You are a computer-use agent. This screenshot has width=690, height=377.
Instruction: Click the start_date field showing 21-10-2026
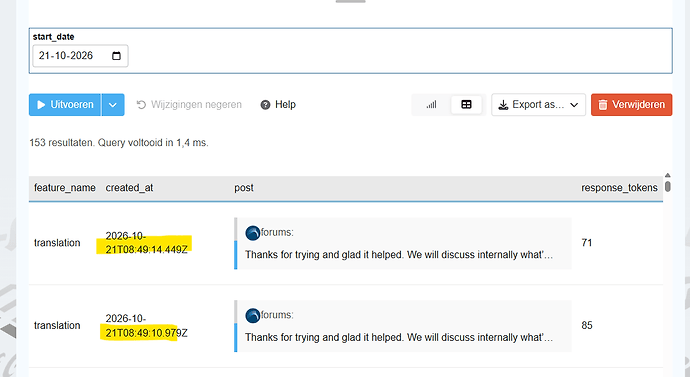coord(80,56)
